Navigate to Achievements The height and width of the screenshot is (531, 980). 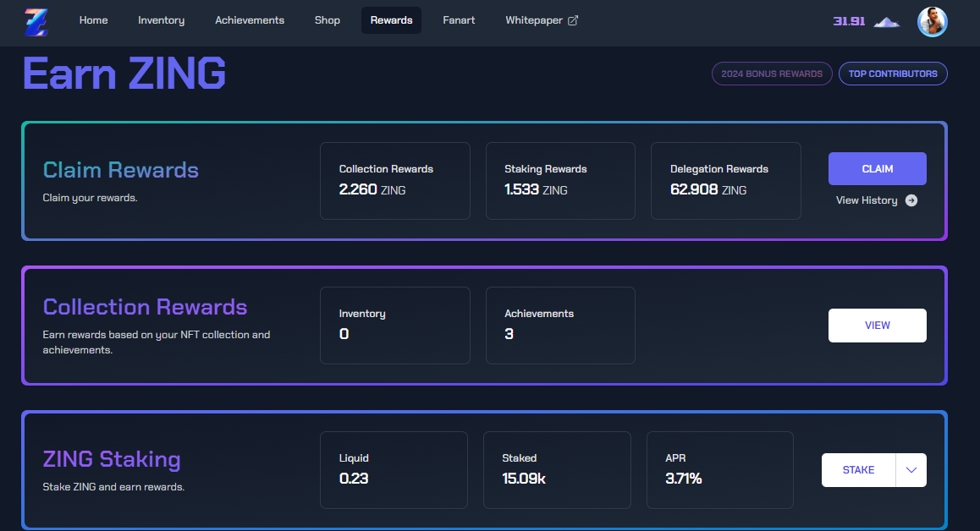point(250,20)
